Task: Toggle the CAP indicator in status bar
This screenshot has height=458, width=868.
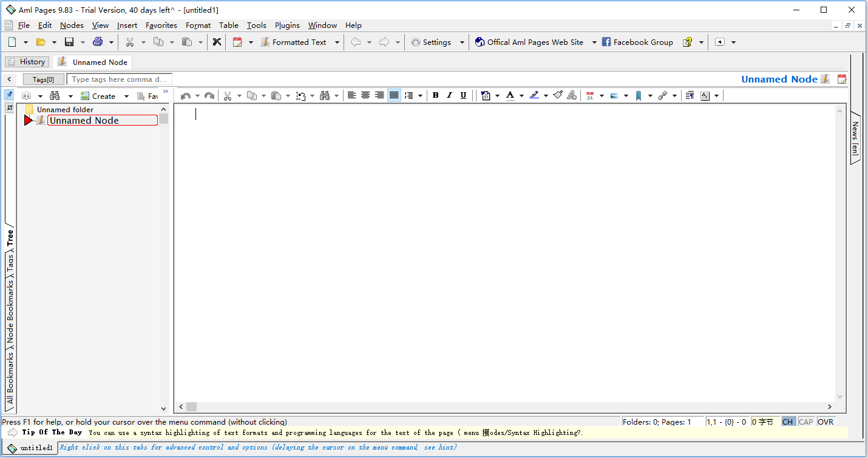Action: click(x=805, y=422)
